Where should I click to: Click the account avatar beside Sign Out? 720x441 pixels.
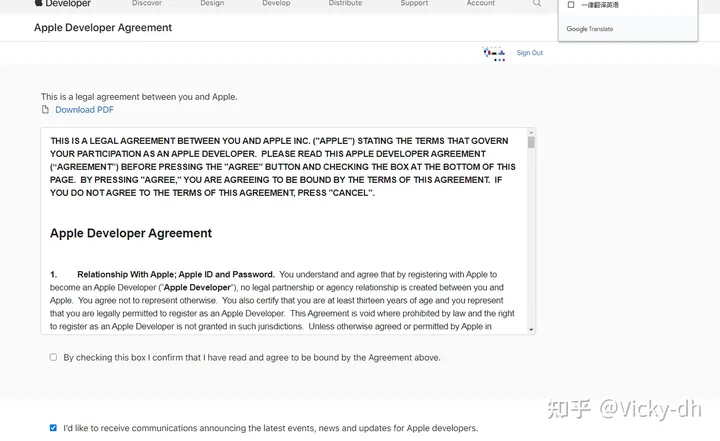tap(494, 53)
